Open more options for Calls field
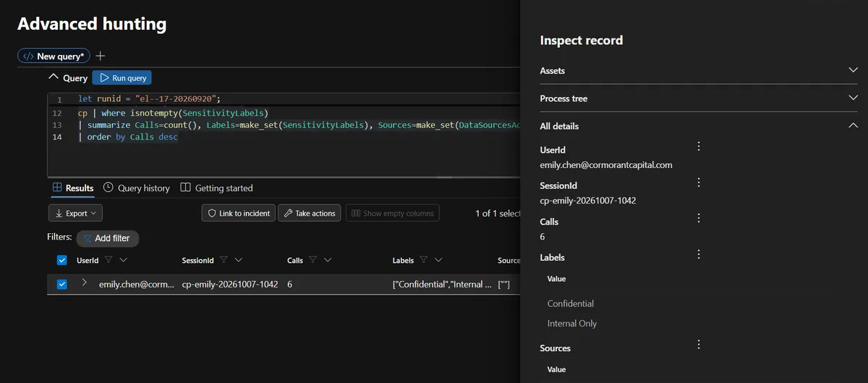The height and width of the screenshot is (383, 868). click(699, 218)
